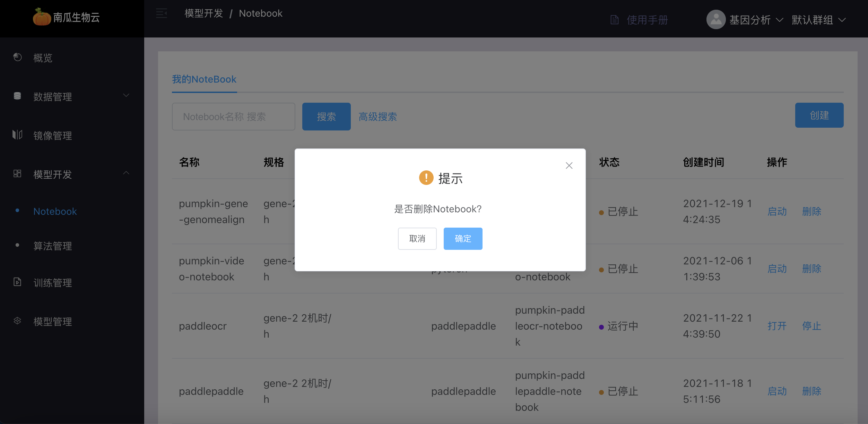Select 算法管理 submenu item
The height and width of the screenshot is (424, 868).
[x=53, y=246]
